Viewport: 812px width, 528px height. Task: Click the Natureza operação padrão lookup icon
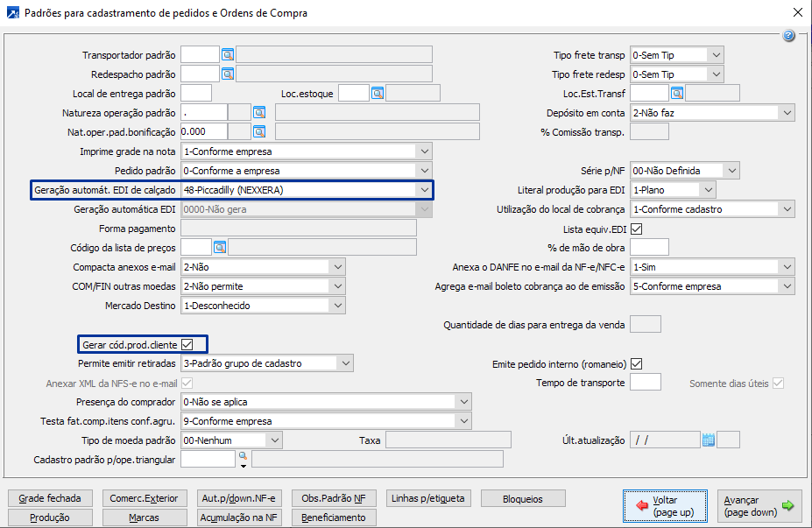(x=259, y=112)
